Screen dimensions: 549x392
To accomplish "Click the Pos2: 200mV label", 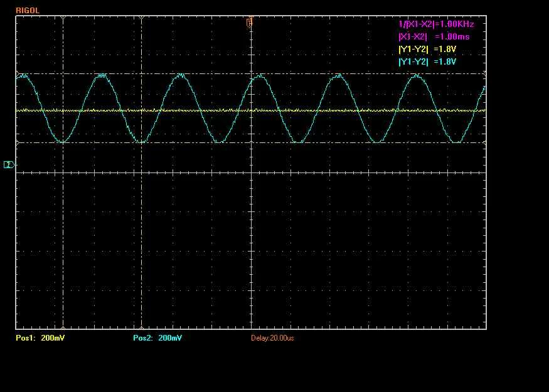I will [x=157, y=338].
